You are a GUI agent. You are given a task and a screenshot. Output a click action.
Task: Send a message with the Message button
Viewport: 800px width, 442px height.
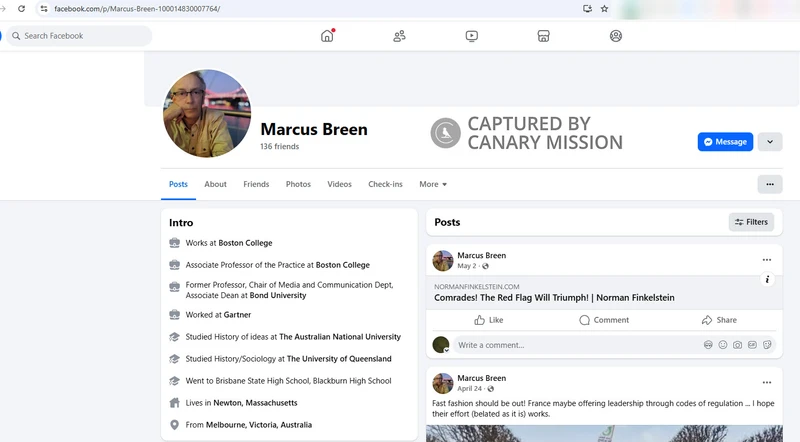725,142
